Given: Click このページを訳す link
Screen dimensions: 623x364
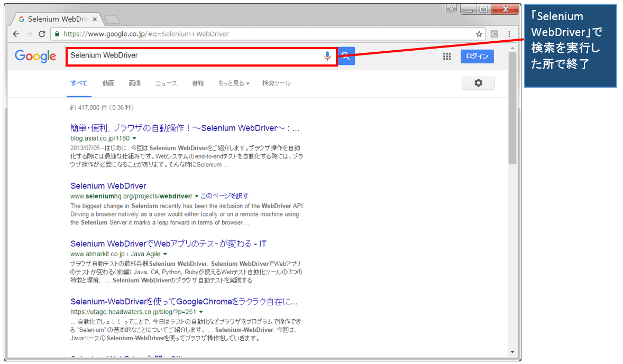Looking at the screenshot, I should pos(224,196).
